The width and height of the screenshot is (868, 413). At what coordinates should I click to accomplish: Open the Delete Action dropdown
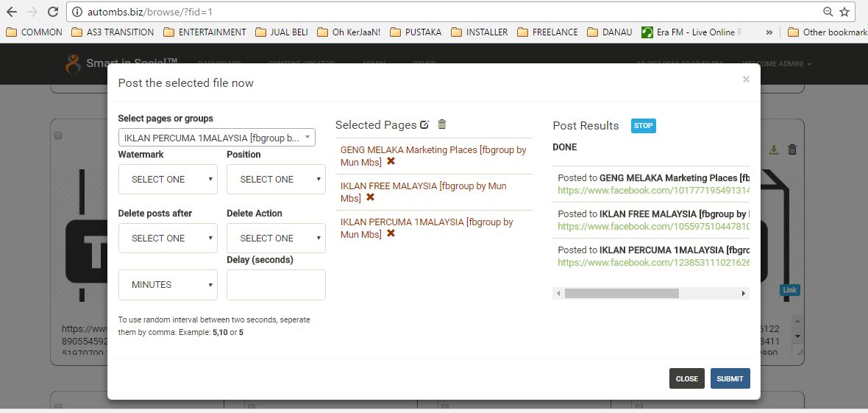click(277, 238)
